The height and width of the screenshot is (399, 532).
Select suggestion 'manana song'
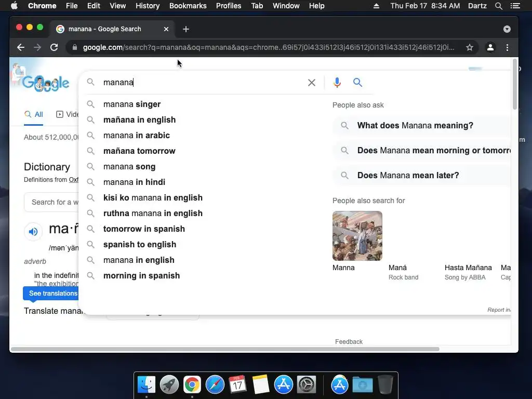pos(129,167)
